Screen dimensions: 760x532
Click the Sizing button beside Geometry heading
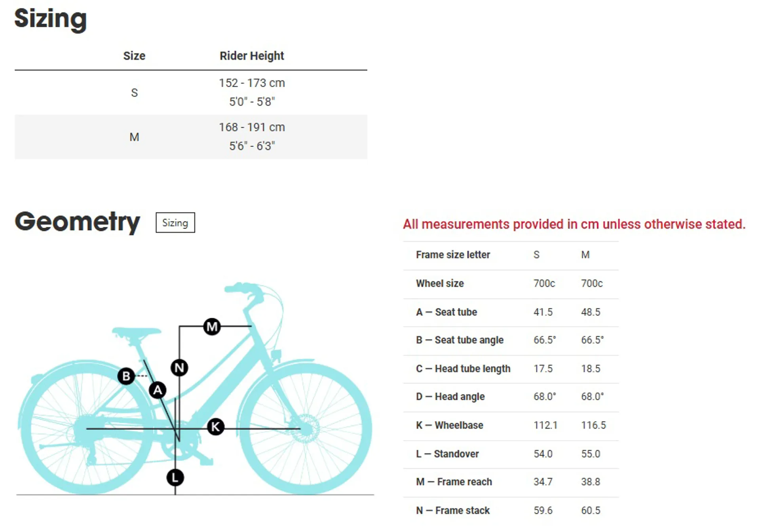tap(175, 223)
